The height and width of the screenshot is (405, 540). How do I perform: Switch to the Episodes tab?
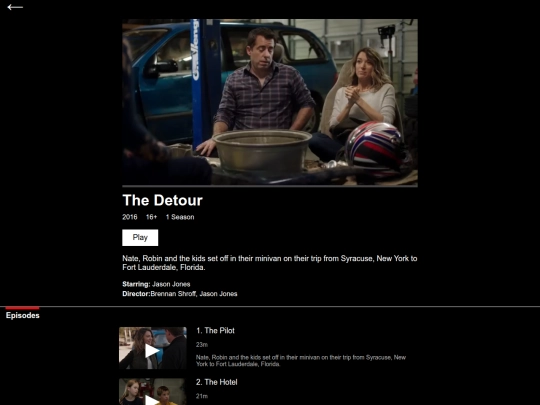[22, 315]
